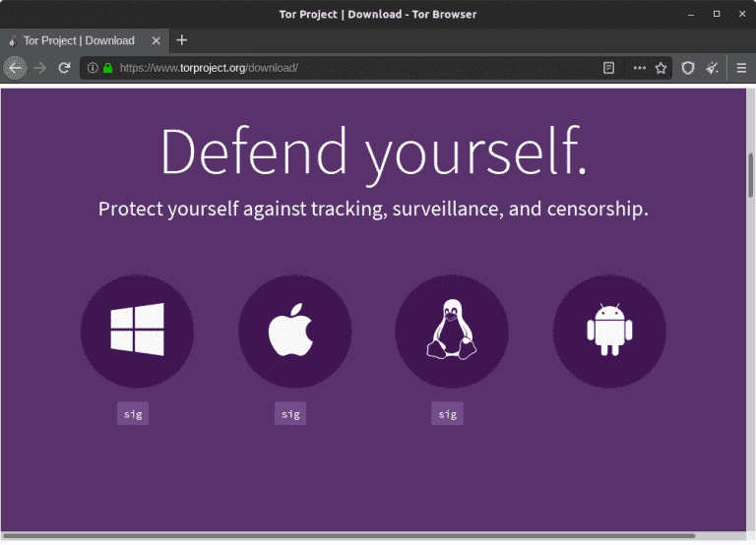The height and width of the screenshot is (545, 756).
Task: Open sig link under Apple icon
Action: (x=290, y=413)
